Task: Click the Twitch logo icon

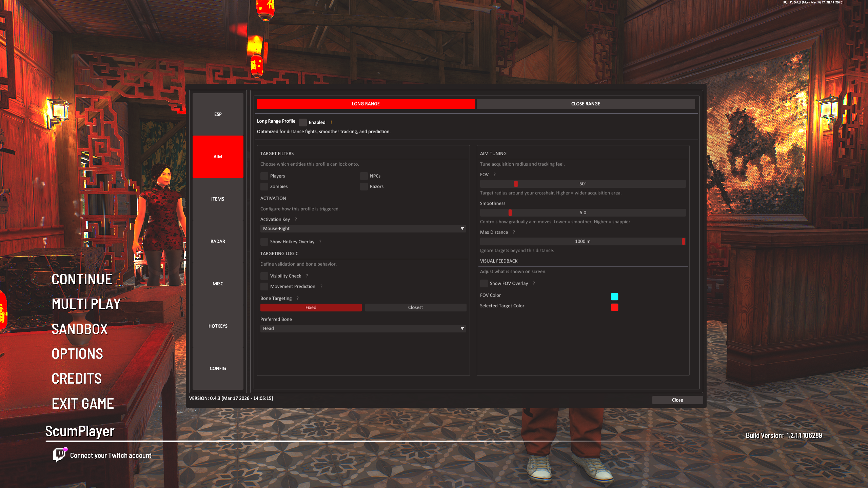Action: tap(59, 455)
